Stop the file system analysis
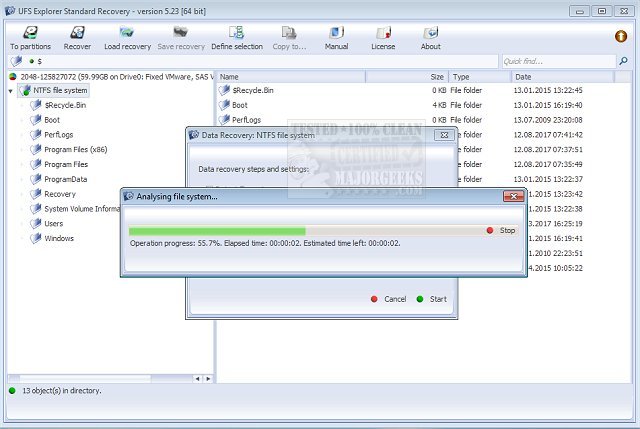This screenshot has height=429, width=640. click(502, 231)
